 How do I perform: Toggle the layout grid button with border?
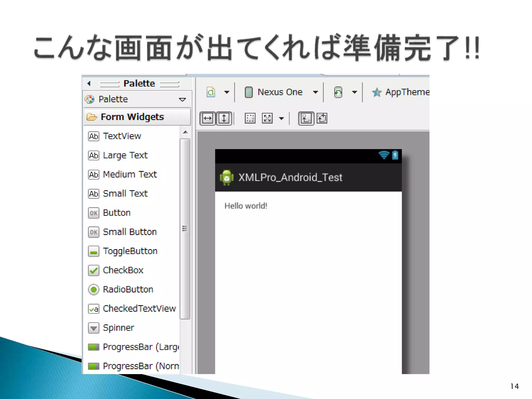tap(306, 118)
